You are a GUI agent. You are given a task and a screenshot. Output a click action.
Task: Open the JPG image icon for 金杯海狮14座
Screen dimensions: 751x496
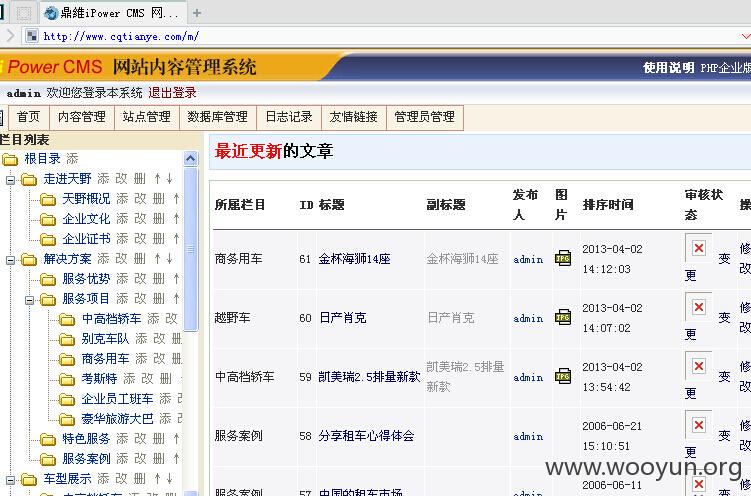563,259
